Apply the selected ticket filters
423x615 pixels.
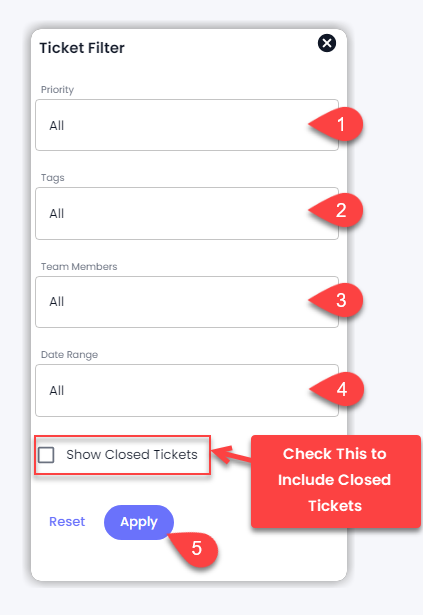coord(139,522)
